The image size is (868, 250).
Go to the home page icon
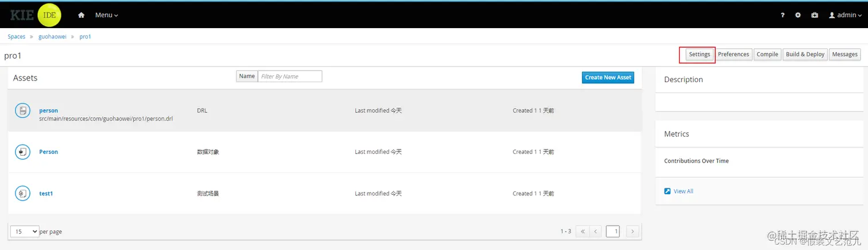(x=82, y=16)
